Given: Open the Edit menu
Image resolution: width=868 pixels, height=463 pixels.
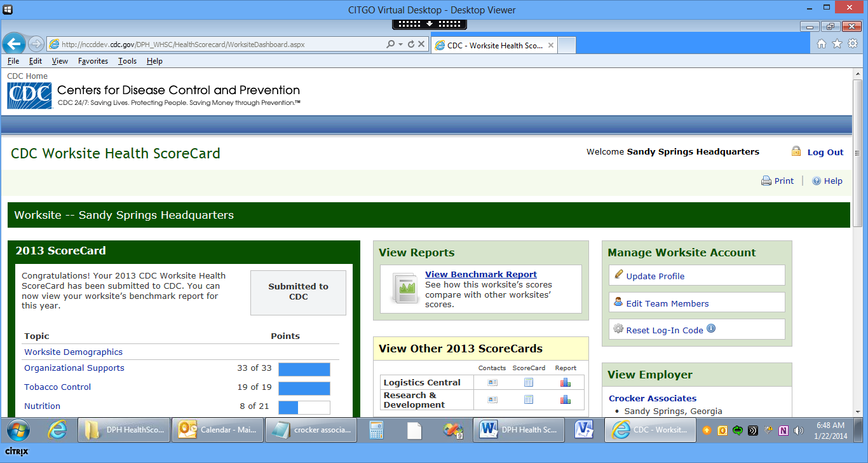Looking at the screenshot, I should tap(36, 61).
